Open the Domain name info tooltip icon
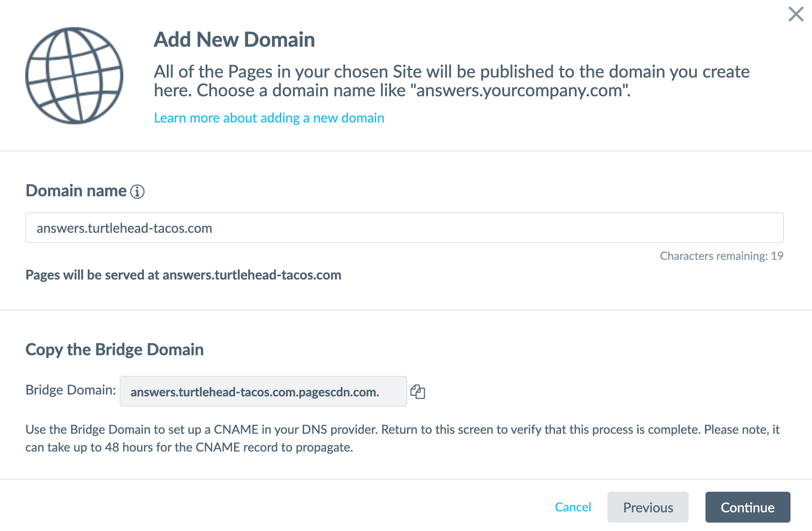 pyautogui.click(x=137, y=192)
